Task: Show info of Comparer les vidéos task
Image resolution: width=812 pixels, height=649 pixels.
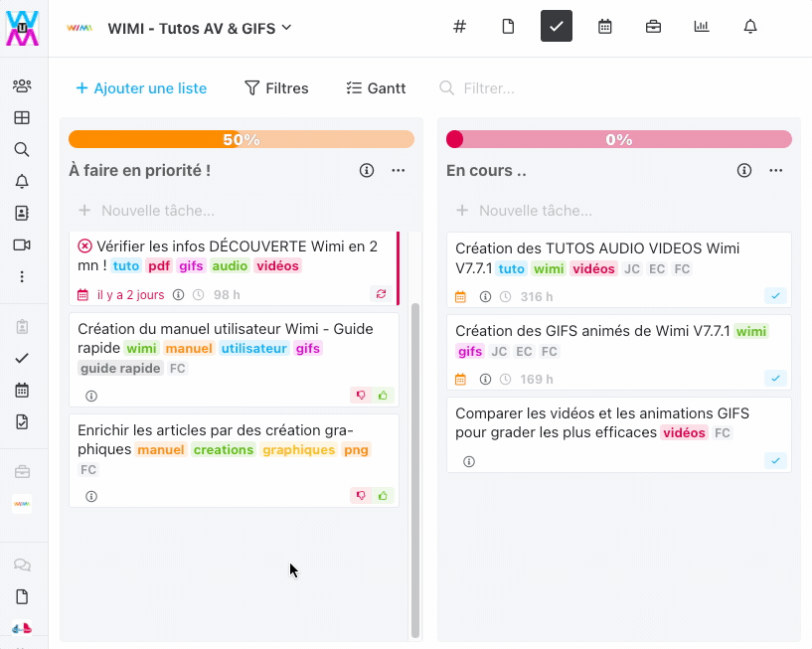Action: click(x=469, y=461)
